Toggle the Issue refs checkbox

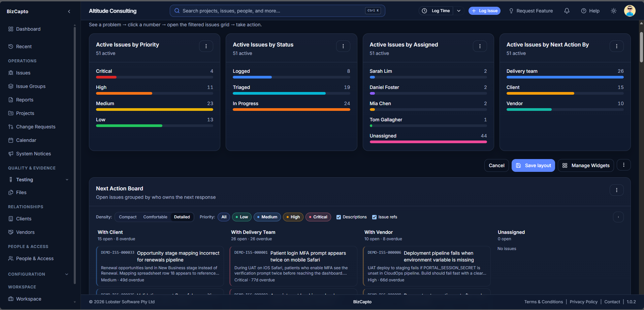point(374,217)
